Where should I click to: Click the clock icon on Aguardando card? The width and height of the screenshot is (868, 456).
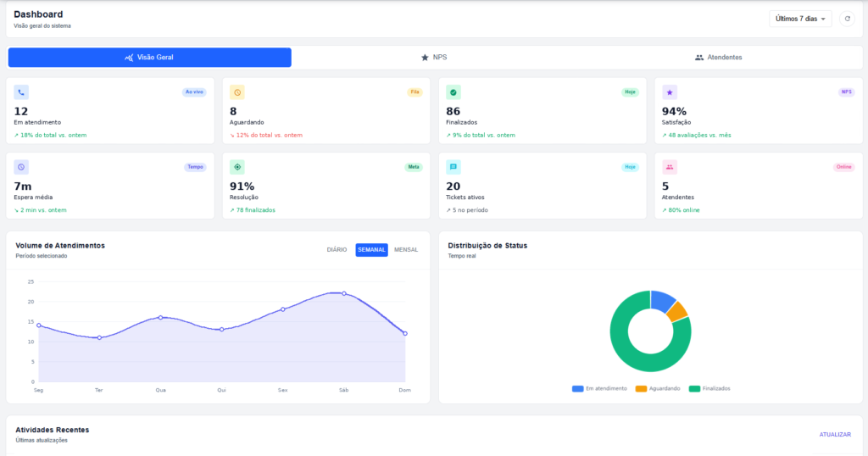(x=237, y=92)
